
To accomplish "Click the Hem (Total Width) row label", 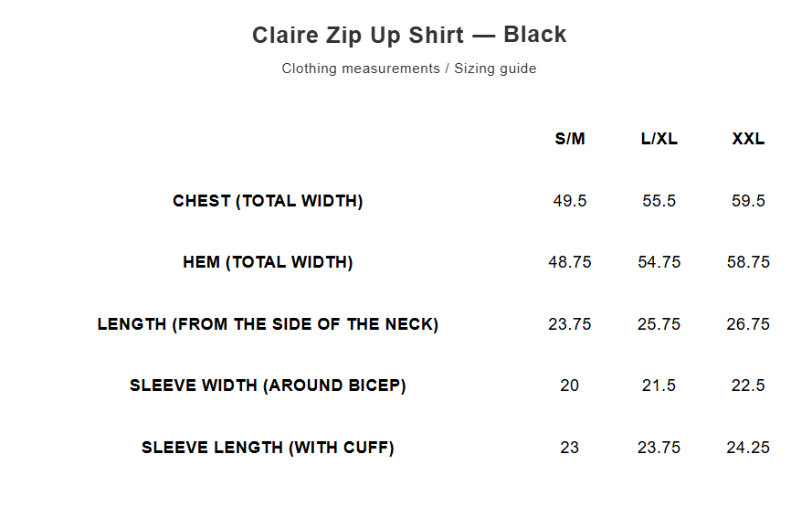I will coord(268,262).
